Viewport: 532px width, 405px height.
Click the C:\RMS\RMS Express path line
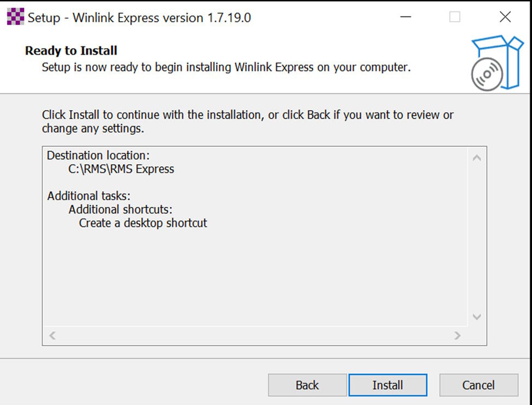(121, 169)
